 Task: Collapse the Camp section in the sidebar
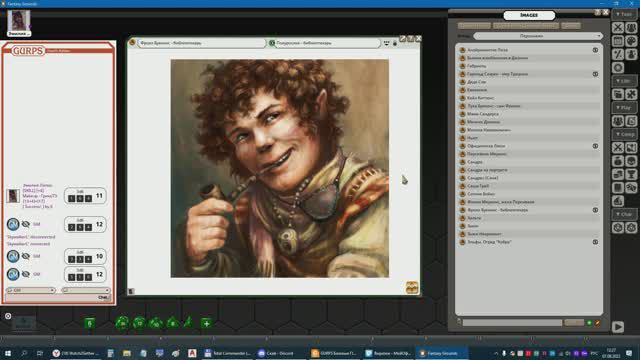point(624,134)
